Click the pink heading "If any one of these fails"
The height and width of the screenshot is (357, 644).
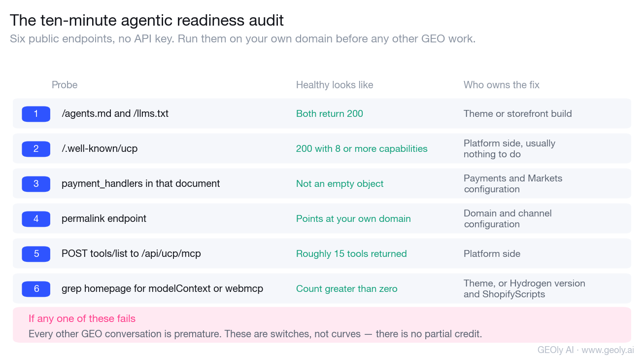tap(82, 319)
